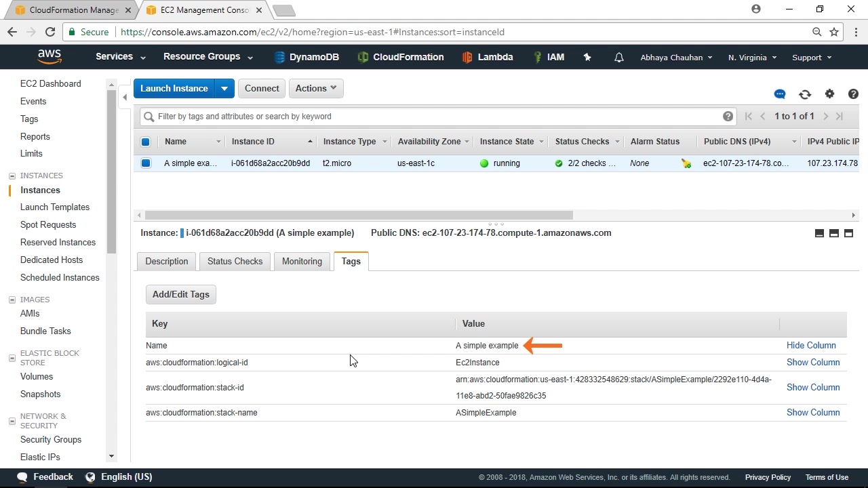
Task: Click the browser back arrow
Action: click(x=12, y=32)
